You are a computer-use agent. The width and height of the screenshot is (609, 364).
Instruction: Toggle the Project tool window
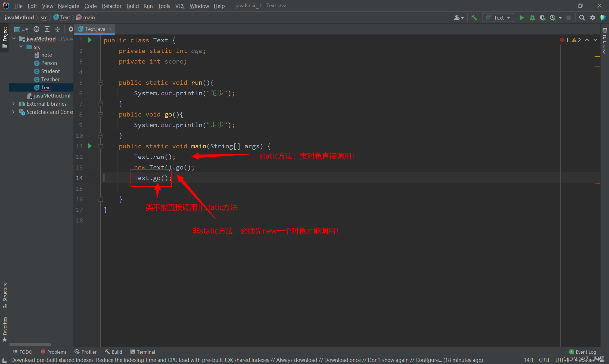click(x=5, y=37)
